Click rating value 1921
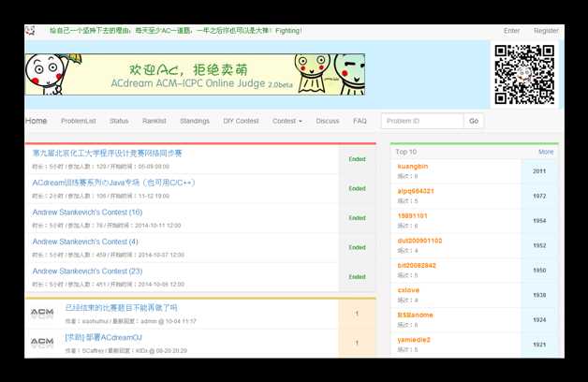Viewport: 588px width, 382px height. click(539, 345)
